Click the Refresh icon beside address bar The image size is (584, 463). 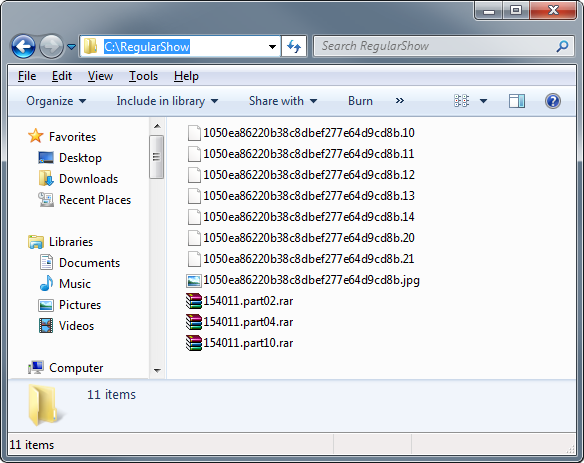[x=294, y=47]
